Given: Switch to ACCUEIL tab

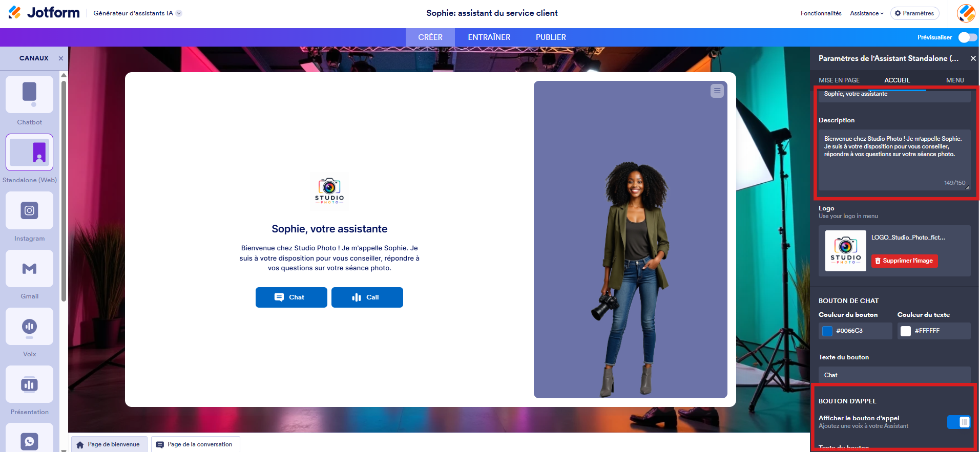Looking at the screenshot, I should pyautogui.click(x=897, y=80).
